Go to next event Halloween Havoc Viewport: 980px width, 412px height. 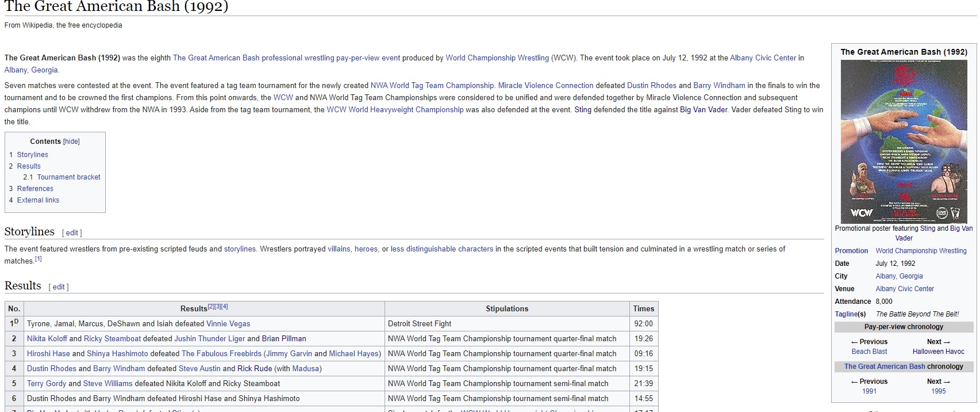938,352
